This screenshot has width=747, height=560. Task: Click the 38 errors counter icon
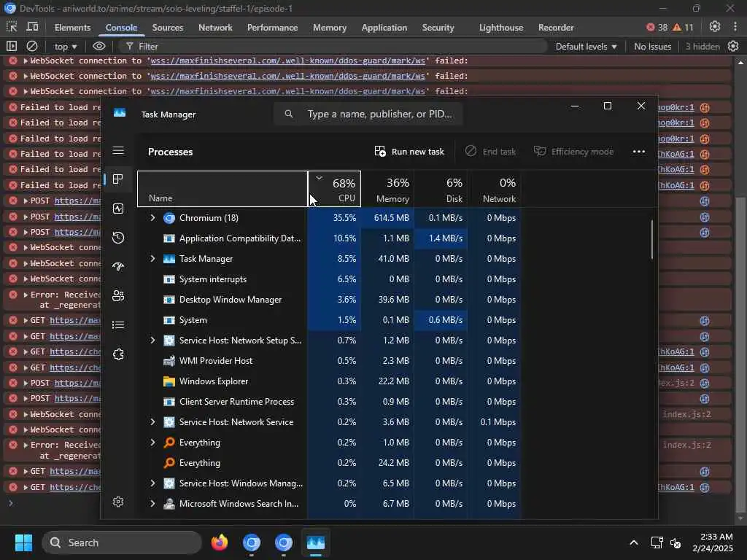[657, 27]
